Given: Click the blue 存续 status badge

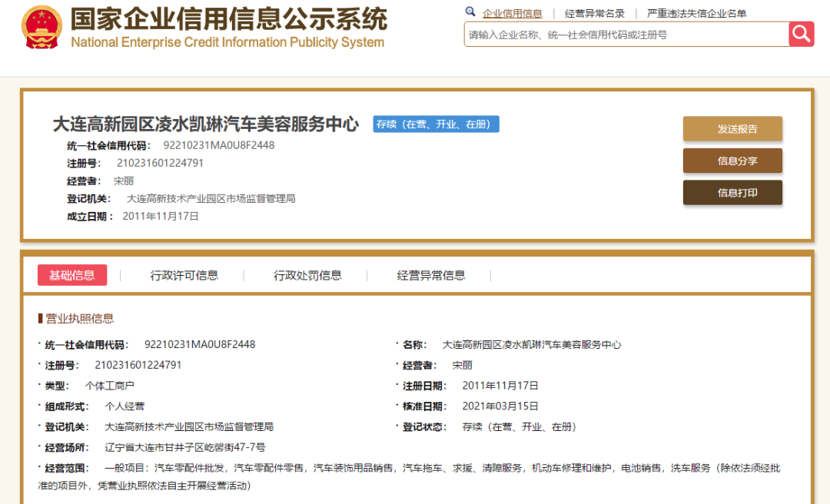Looking at the screenshot, I should pos(437,124).
